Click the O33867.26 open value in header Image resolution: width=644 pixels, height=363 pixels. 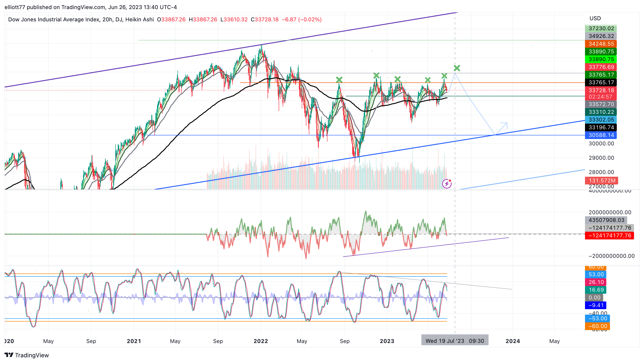pyautogui.click(x=171, y=20)
